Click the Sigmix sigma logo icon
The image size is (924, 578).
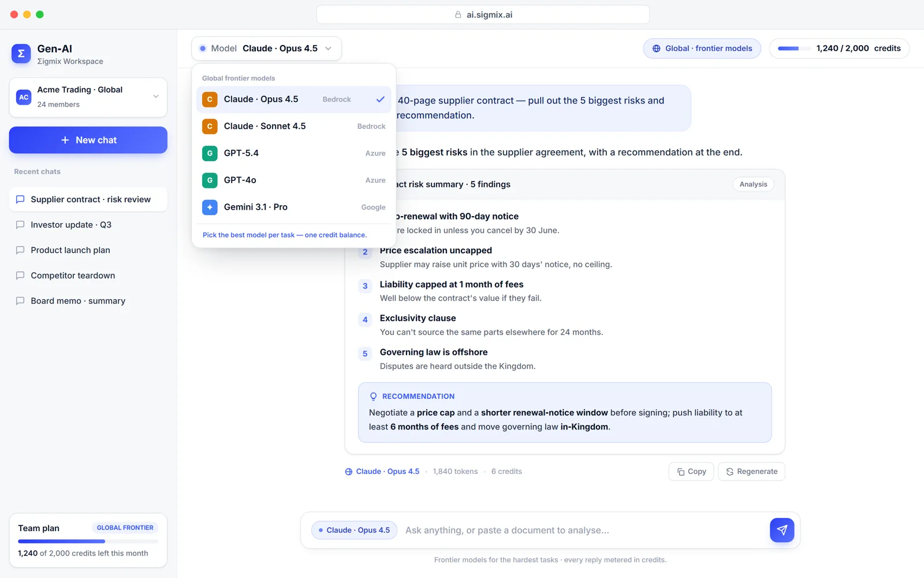point(21,54)
